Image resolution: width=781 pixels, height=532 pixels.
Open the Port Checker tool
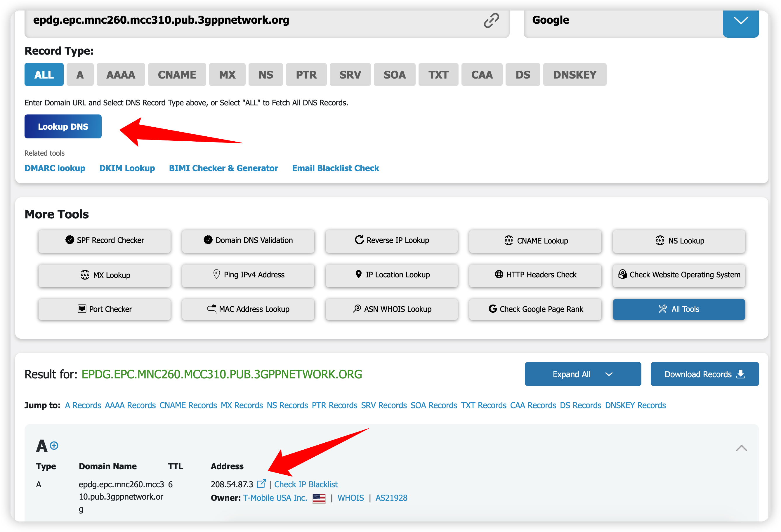tap(105, 309)
